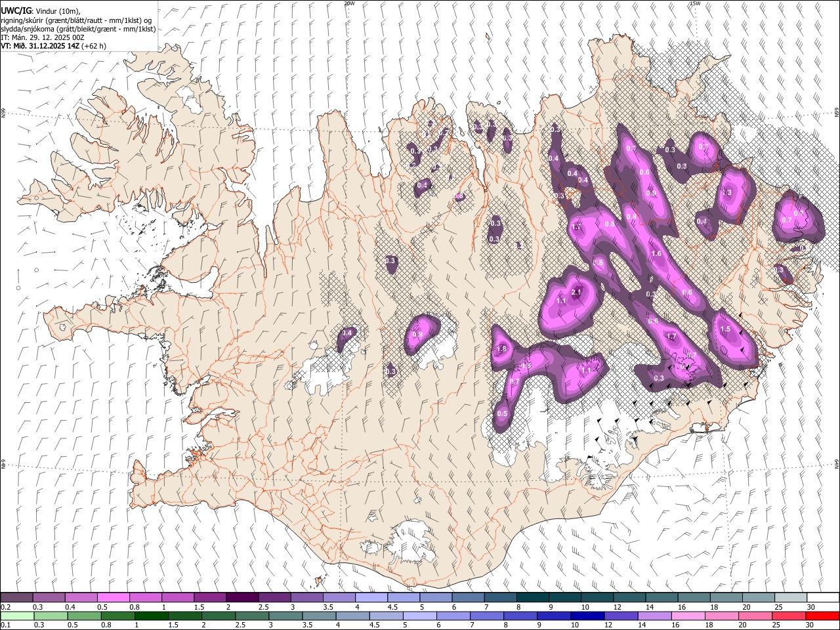Viewport: 840px width, 630px height.
Task: Click the deep blue swatch between 10 and 12
Action: coord(587,616)
